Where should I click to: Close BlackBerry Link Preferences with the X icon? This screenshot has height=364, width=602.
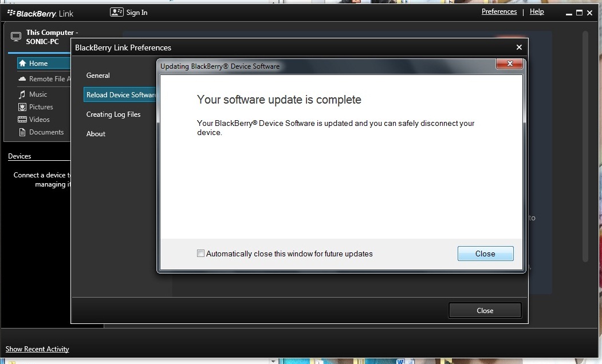519,47
